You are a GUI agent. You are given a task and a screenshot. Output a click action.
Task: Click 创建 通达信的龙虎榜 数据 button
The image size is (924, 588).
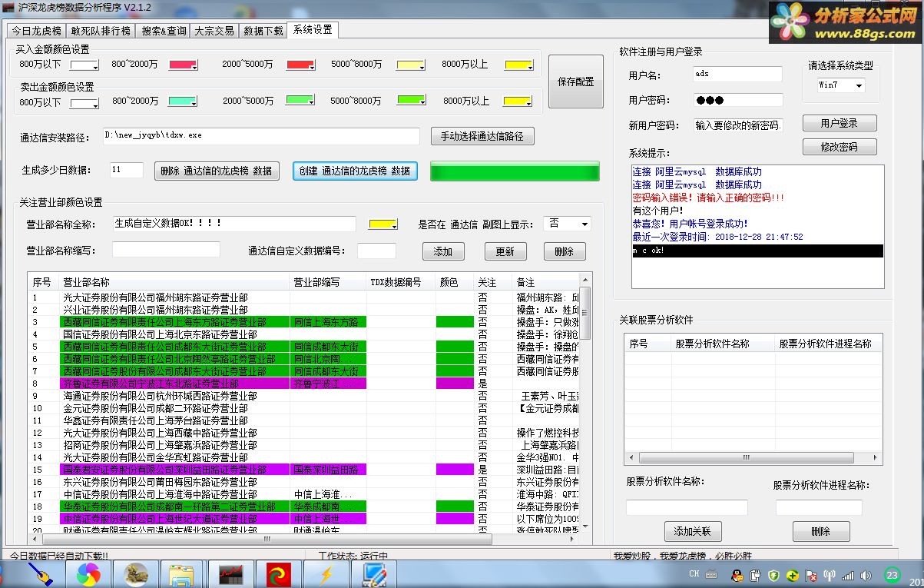(x=355, y=171)
